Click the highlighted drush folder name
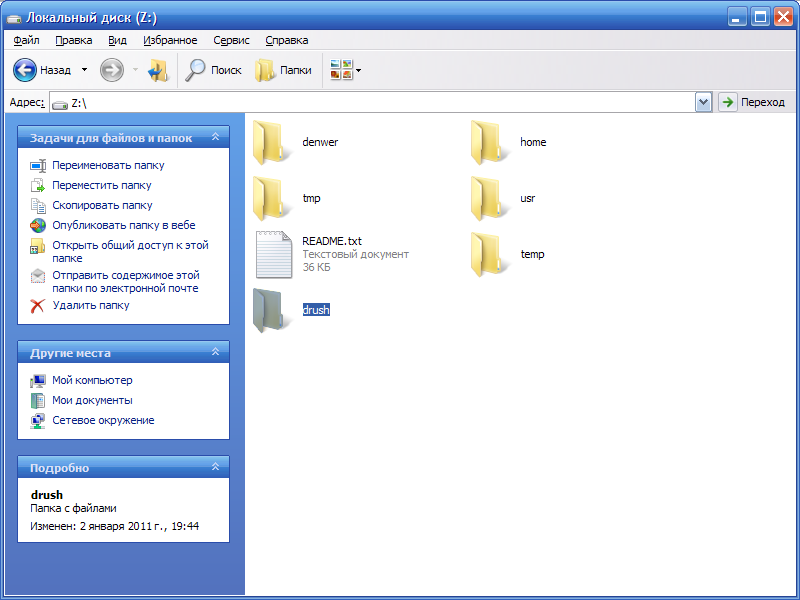This screenshot has height=600, width=800. [316, 310]
